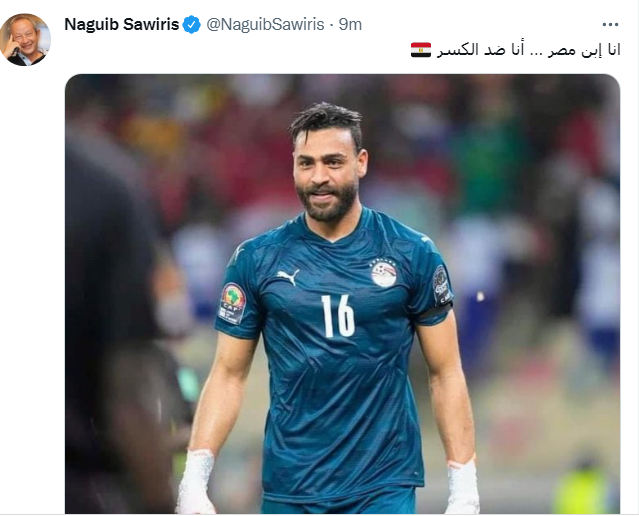Click the tournament patch above the armband
639x516 pixels.
[441, 285]
